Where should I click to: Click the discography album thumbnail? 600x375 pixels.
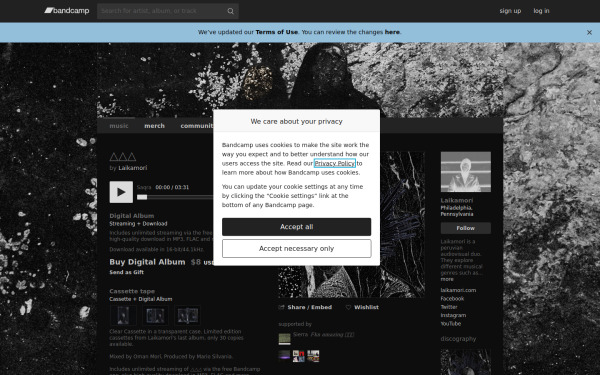pos(466,362)
